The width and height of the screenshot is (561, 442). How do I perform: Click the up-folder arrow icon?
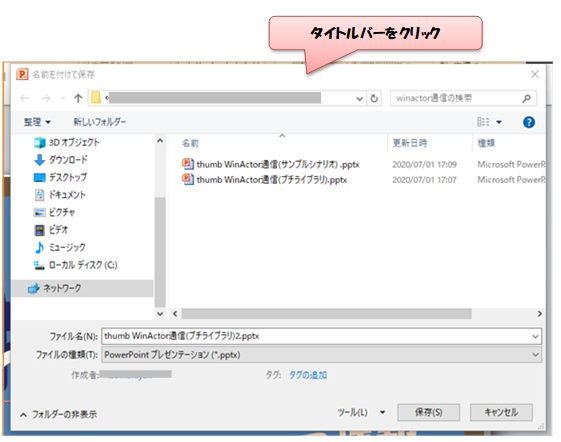pyautogui.click(x=78, y=98)
